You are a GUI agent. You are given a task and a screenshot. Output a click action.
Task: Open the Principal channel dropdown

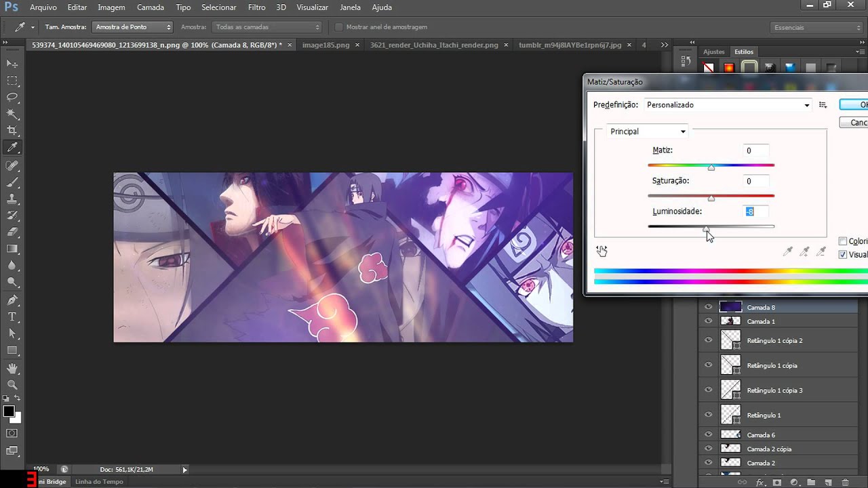pos(647,131)
